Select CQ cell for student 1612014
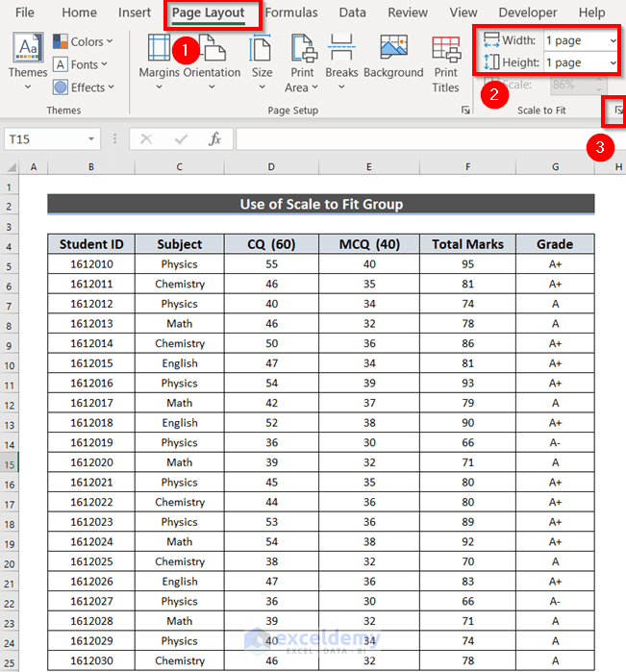 [x=271, y=343]
